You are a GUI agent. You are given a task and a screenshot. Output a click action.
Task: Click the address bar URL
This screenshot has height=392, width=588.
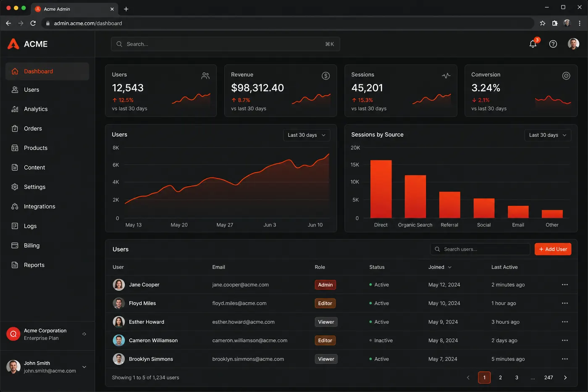pos(88,24)
